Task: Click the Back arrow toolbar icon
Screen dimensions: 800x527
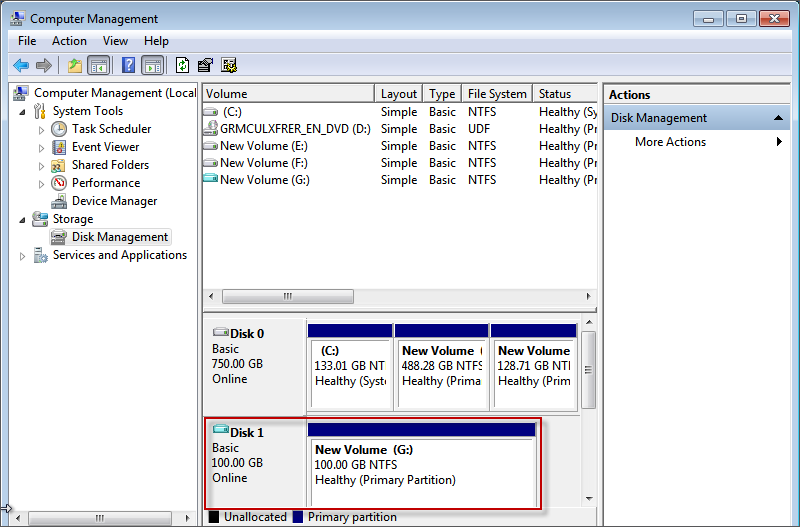Action: point(21,65)
